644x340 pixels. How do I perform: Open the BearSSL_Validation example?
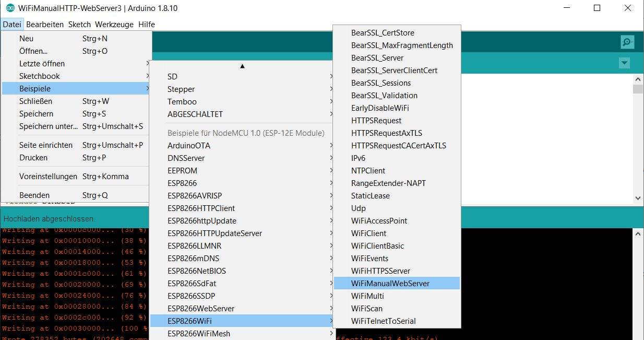(x=384, y=95)
